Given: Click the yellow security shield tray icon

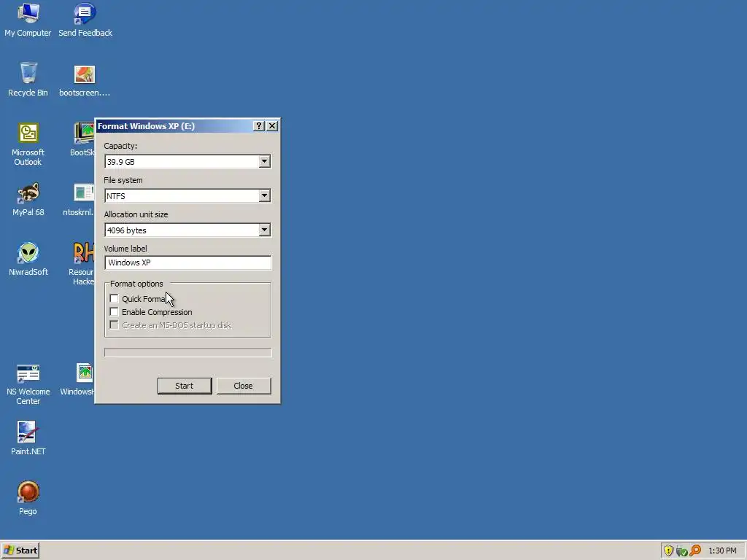Looking at the screenshot, I should pyautogui.click(x=668, y=551).
